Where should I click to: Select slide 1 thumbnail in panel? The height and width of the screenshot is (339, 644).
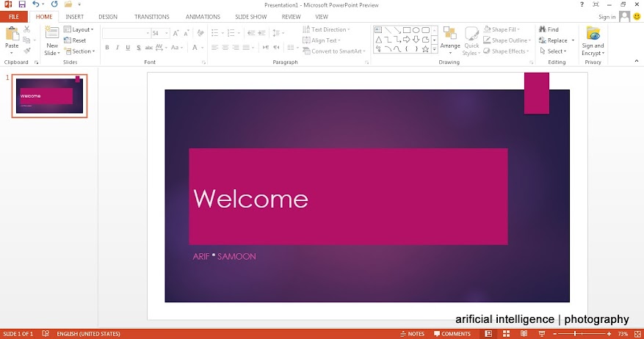[x=49, y=96]
